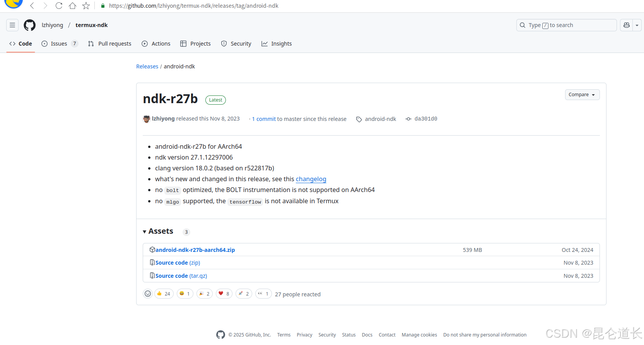The width and height of the screenshot is (644, 345).
Task: Click '27 people reacted' text
Action: [x=298, y=294]
